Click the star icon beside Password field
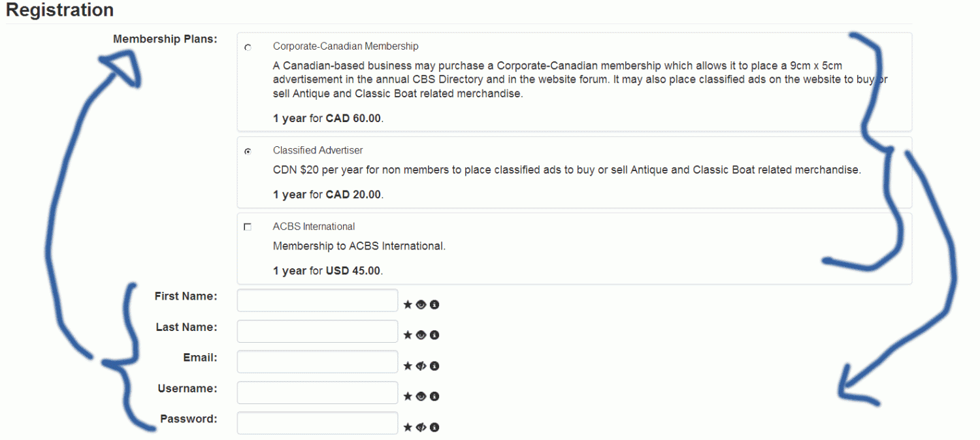Viewport: 980px width, 440px height. [x=408, y=427]
